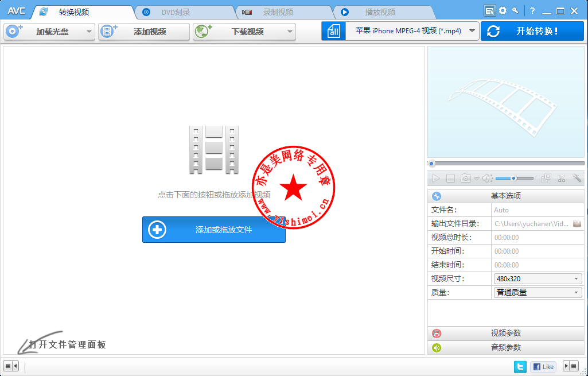
Task: Click the scissors clip icon
Action: pyautogui.click(x=562, y=179)
